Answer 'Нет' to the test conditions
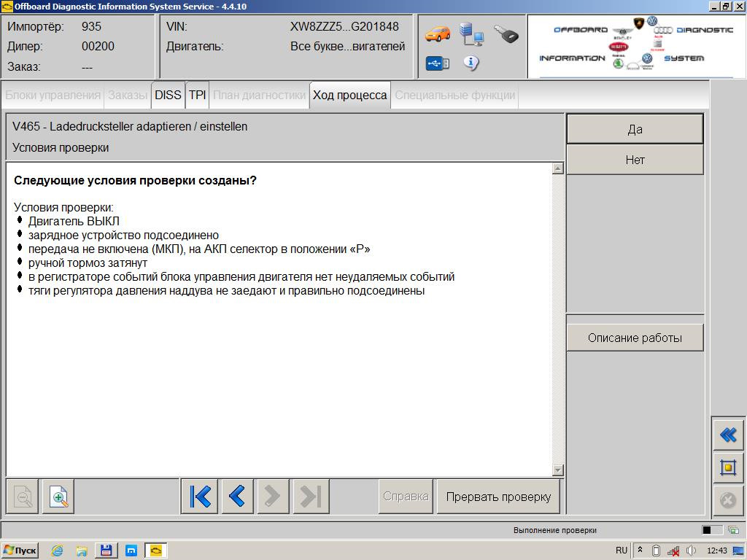This screenshot has width=747, height=560. point(635,160)
